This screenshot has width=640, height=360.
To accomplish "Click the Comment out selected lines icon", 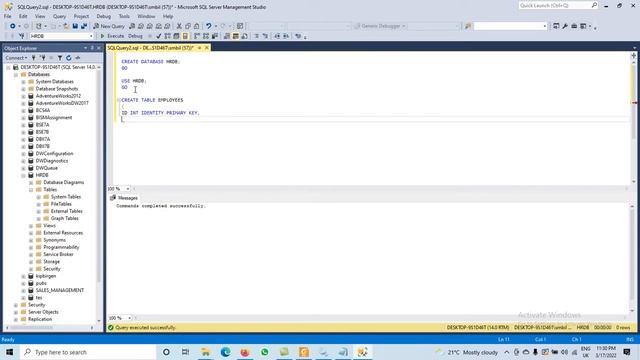I will [x=256, y=36].
